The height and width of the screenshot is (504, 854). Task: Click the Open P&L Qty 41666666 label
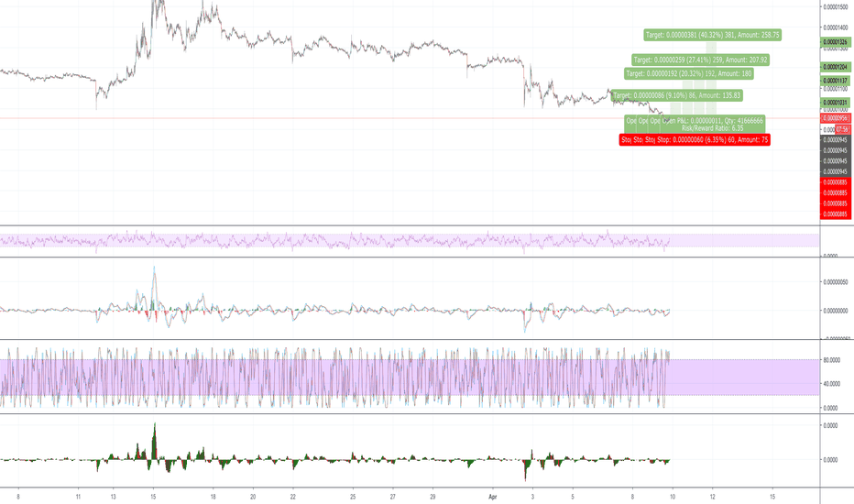pos(712,120)
